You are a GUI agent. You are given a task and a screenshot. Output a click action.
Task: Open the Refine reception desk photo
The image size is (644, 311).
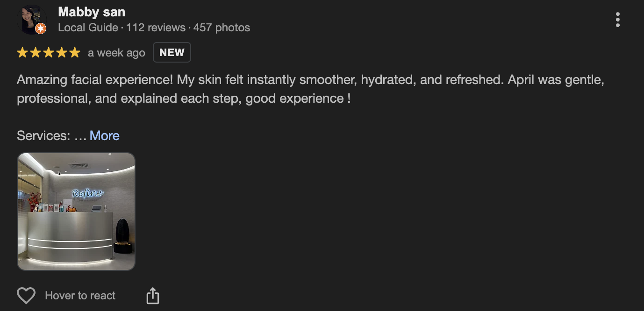[76, 212]
